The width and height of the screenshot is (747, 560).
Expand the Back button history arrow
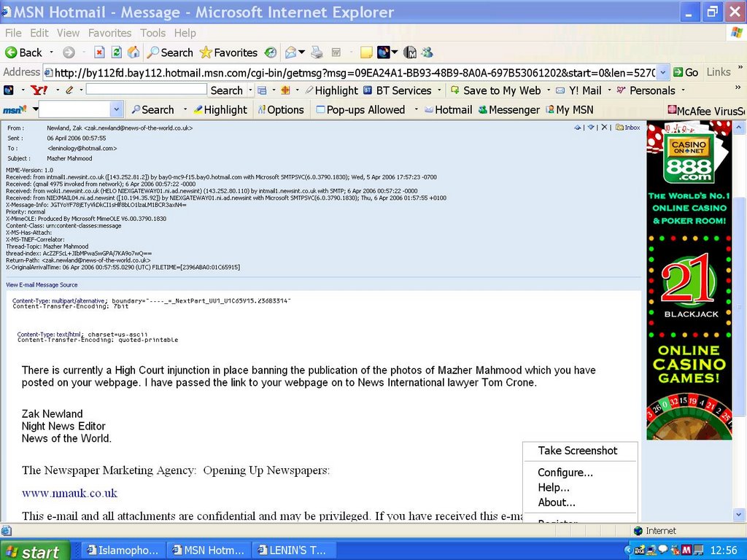pos(51,52)
